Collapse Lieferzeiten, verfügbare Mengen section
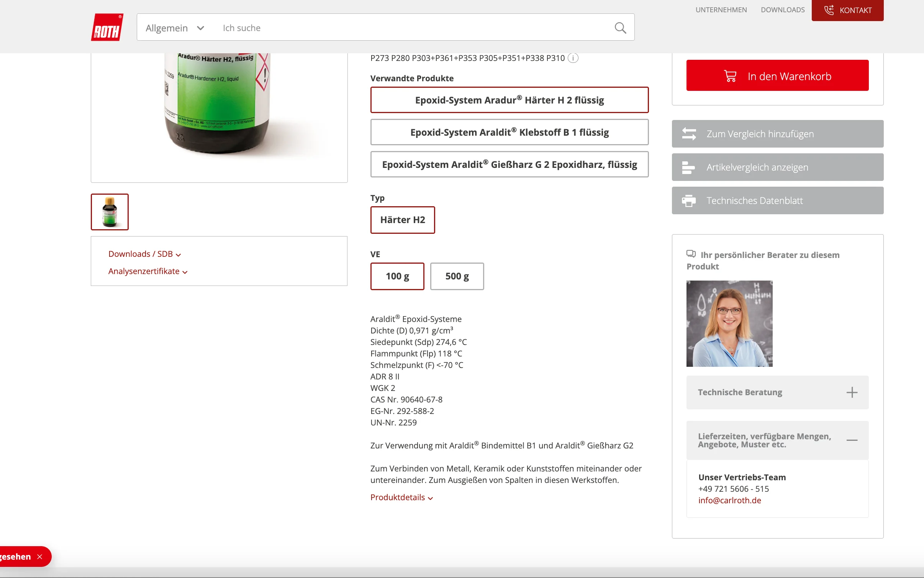The width and height of the screenshot is (924, 578). [852, 440]
